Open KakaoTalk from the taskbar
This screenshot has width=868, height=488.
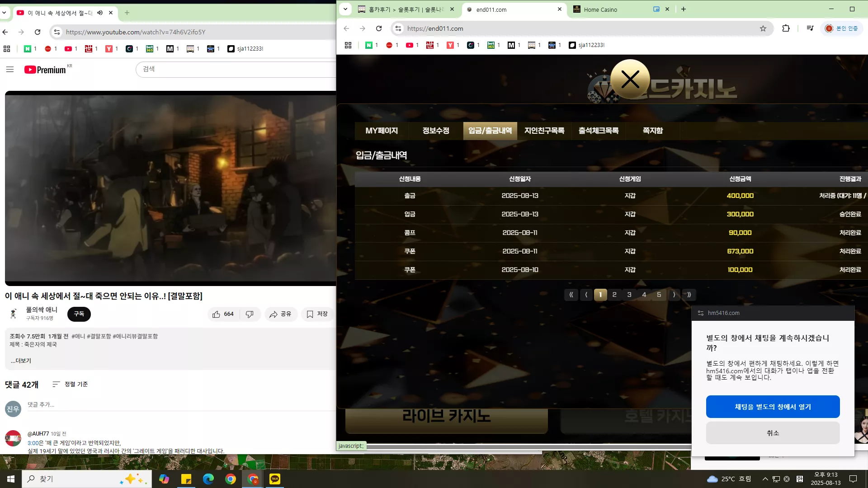pyautogui.click(x=275, y=479)
